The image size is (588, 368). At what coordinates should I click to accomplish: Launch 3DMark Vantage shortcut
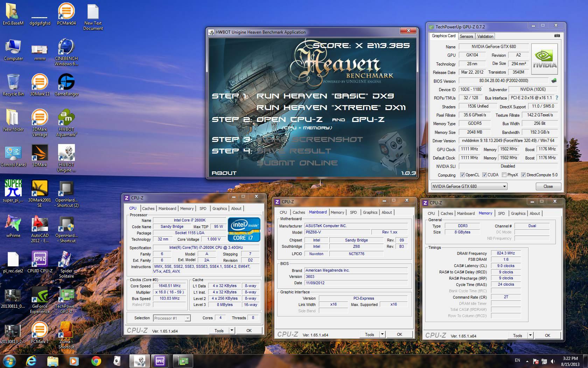[40, 123]
